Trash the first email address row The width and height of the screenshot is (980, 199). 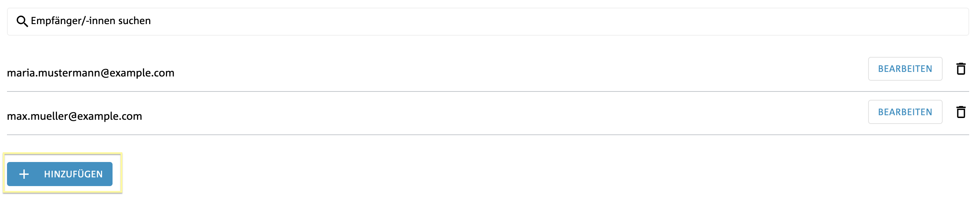pos(960,69)
